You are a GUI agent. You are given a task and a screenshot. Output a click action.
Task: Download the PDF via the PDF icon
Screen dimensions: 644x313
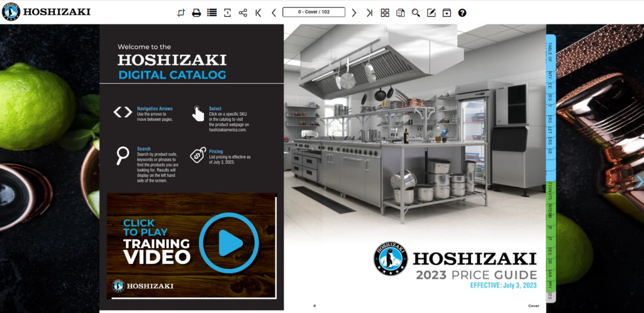coord(400,13)
